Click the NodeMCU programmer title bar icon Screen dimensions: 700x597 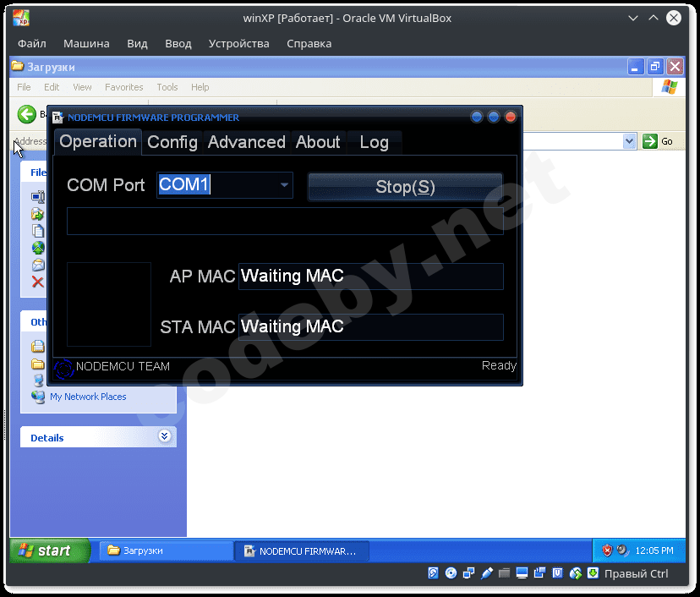57,118
